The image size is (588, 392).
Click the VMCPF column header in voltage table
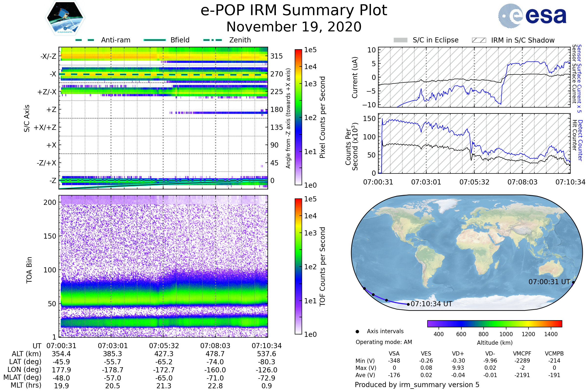click(x=522, y=354)
